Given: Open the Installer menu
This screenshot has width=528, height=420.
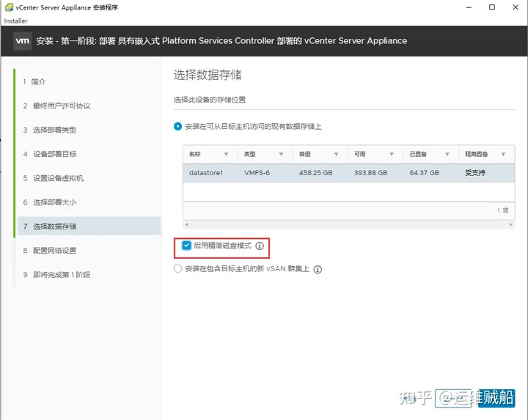Looking at the screenshot, I should click(15, 21).
